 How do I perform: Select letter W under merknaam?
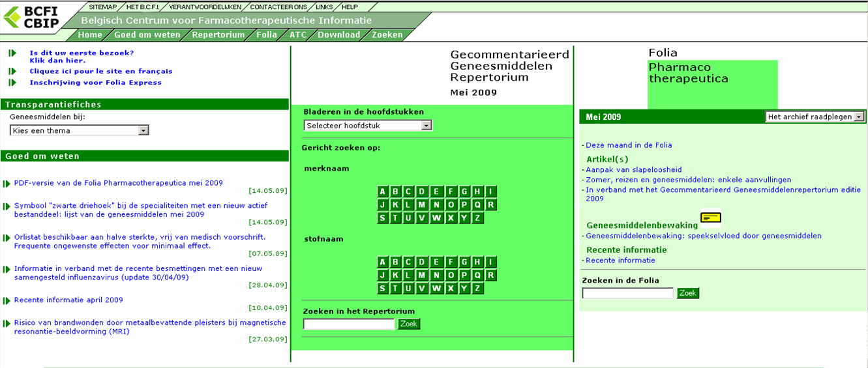point(437,218)
